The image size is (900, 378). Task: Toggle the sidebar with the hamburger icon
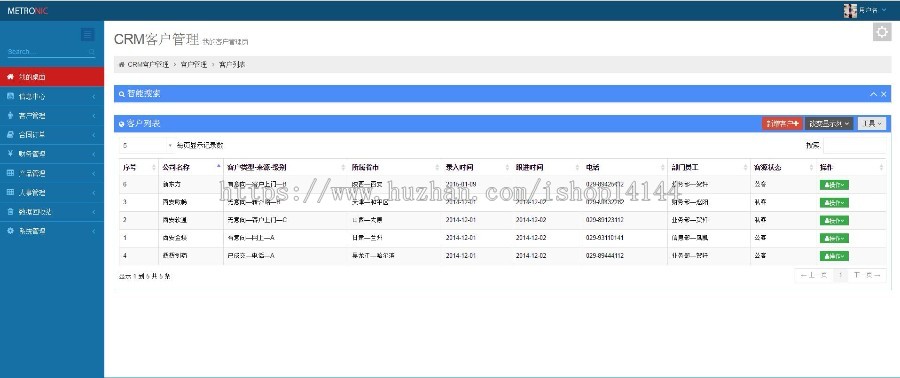pyautogui.click(x=88, y=34)
